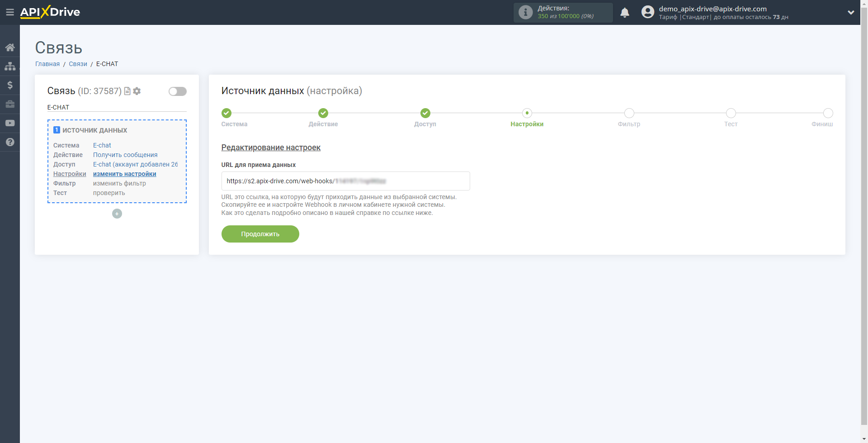Click the actions info icon
This screenshot has width=868, height=443.
tap(525, 12)
